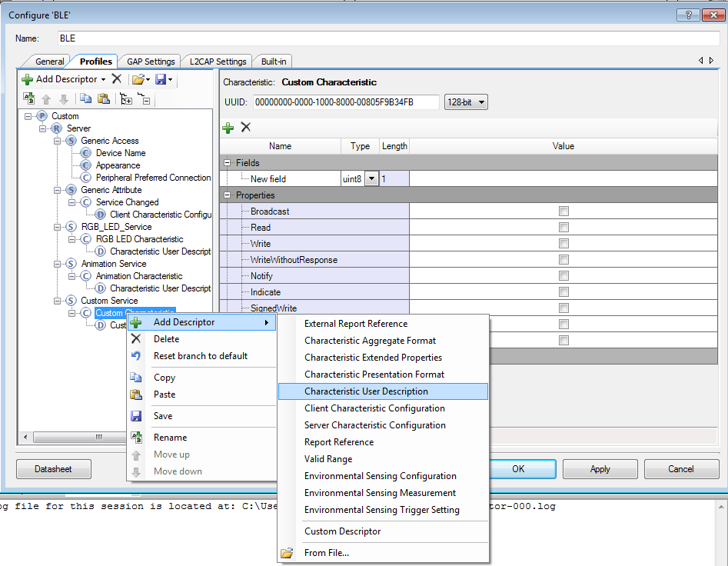This screenshot has width=728, height=566.
Task: Click the Collapse all tree icon
Action: tap(144, 98)
